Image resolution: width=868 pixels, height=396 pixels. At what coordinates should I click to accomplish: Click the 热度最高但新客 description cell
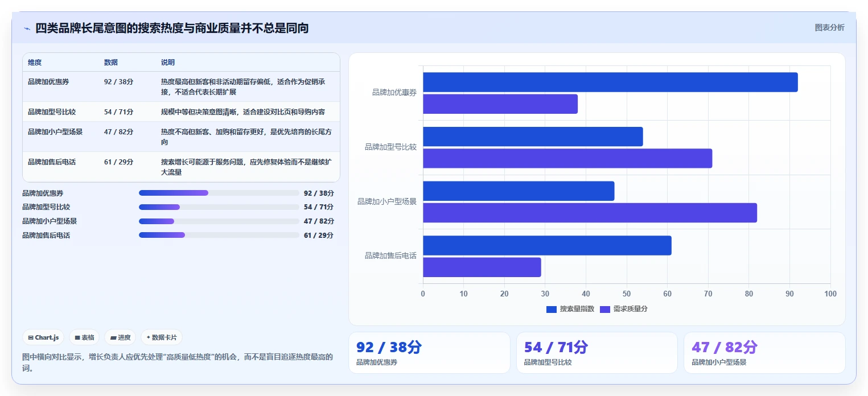(244, 86)
